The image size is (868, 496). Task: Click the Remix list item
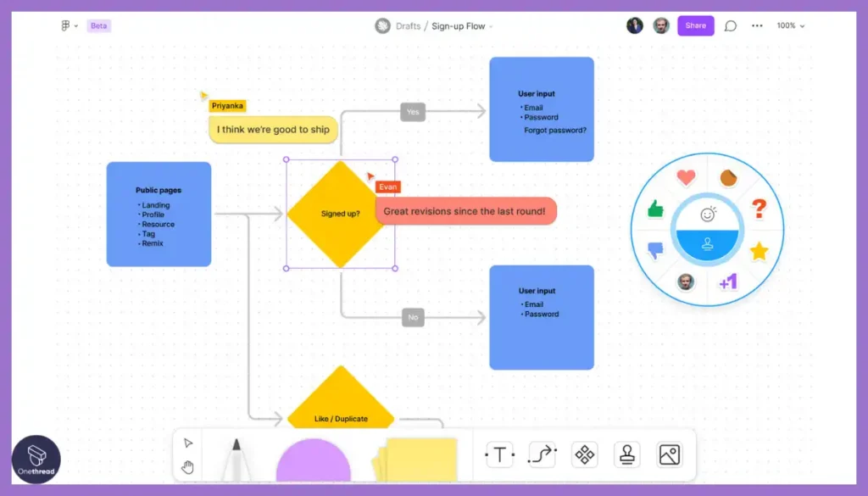153,243
